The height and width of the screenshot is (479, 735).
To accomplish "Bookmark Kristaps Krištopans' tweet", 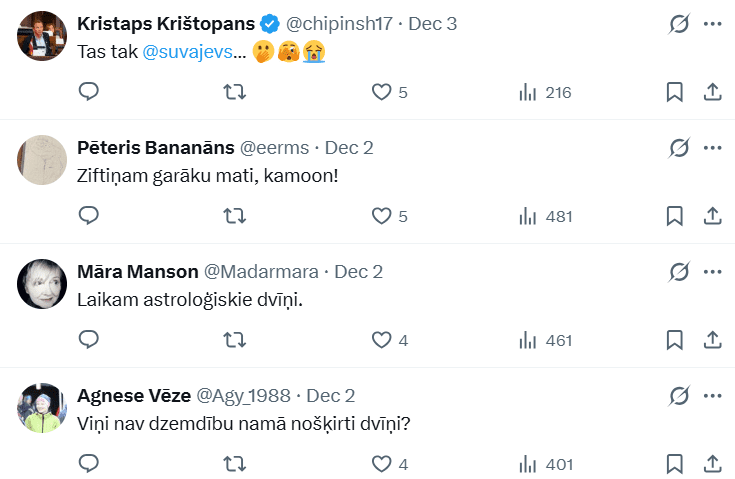I will (675, 92).
